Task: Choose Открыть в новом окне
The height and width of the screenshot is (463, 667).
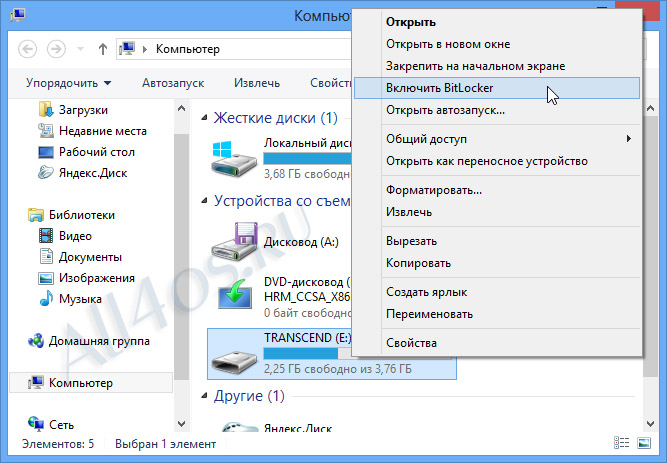Action: point(497,44)
